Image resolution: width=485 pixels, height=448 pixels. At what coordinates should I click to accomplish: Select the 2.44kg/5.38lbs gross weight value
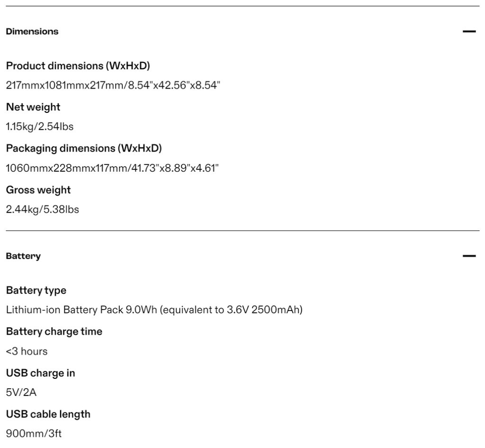(43, 210)
